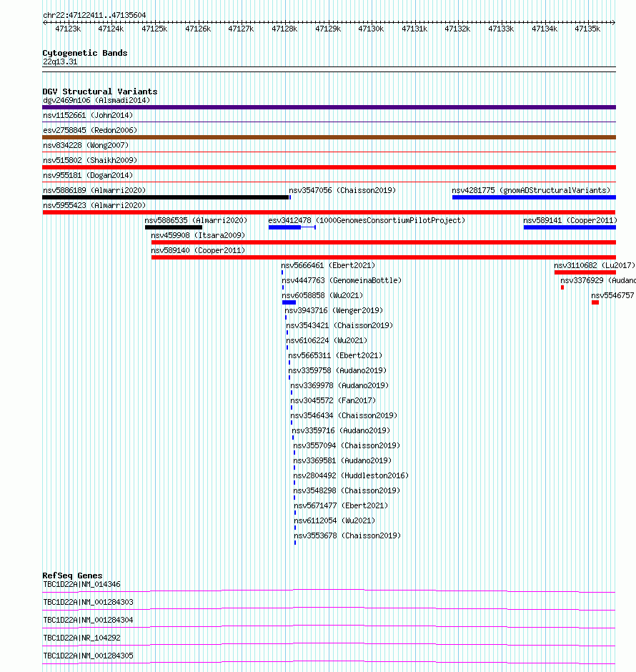The height and width of the screenshot is (672, 636).
Task: Click the nsv3557094 (Chaisson2019) label
Action: (x=347, y=445)
